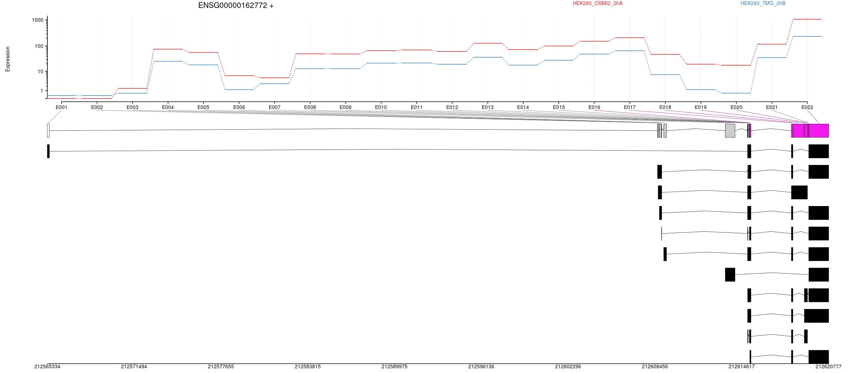
Task: Select exon label E022
Action: (x=807, y=107)
